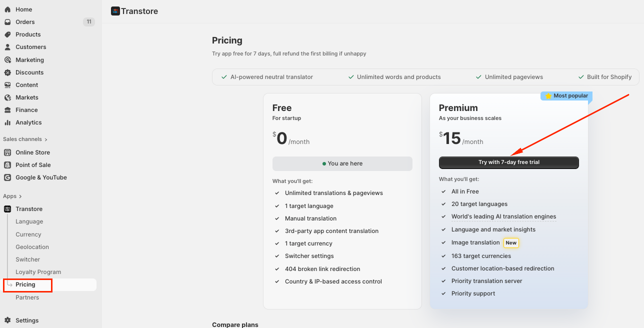Click the Markets globe icon

pos(7,97)
